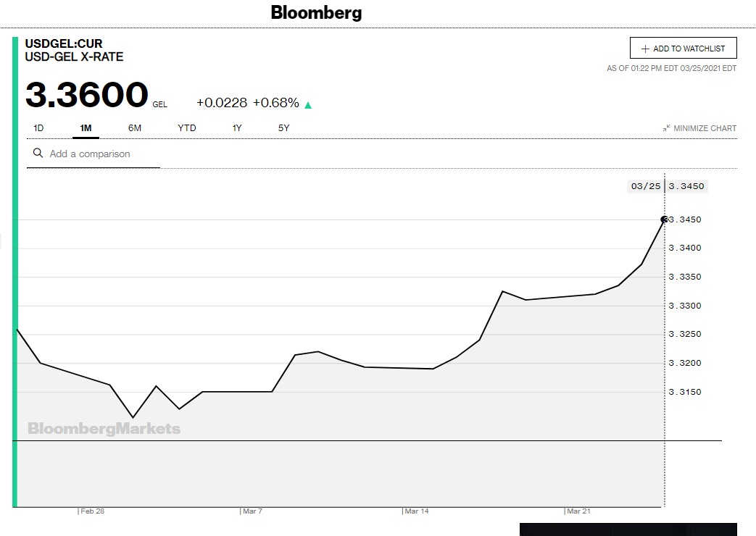Viewport: 756px width, 536px height.
Task: Click the black data point marker on chart
Action: click(664, 219)
